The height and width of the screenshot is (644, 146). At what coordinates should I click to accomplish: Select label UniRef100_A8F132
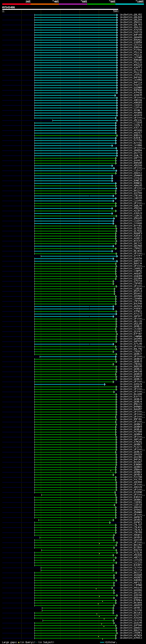coord(131,583)
